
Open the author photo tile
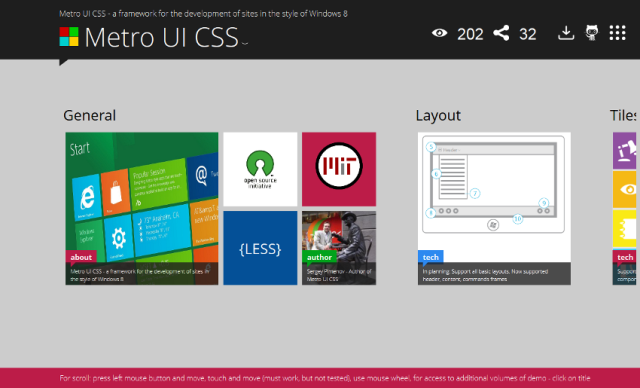[339, 248]
